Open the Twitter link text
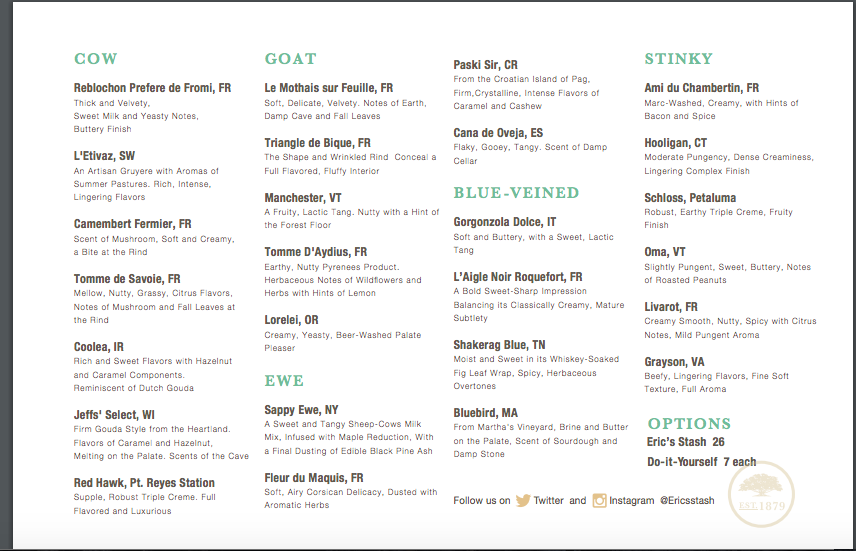 (x=548, y=501)
